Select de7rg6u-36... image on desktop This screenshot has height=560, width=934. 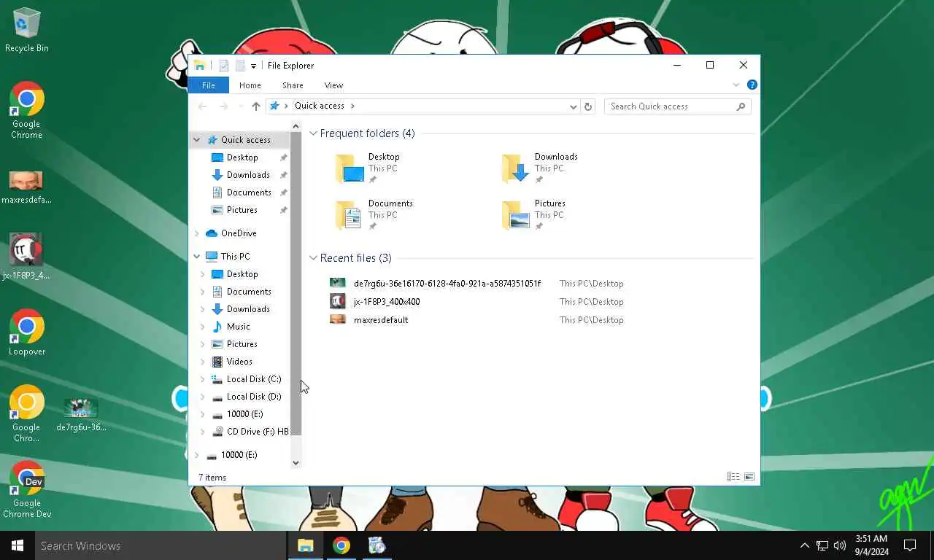(x=81, y=414)
